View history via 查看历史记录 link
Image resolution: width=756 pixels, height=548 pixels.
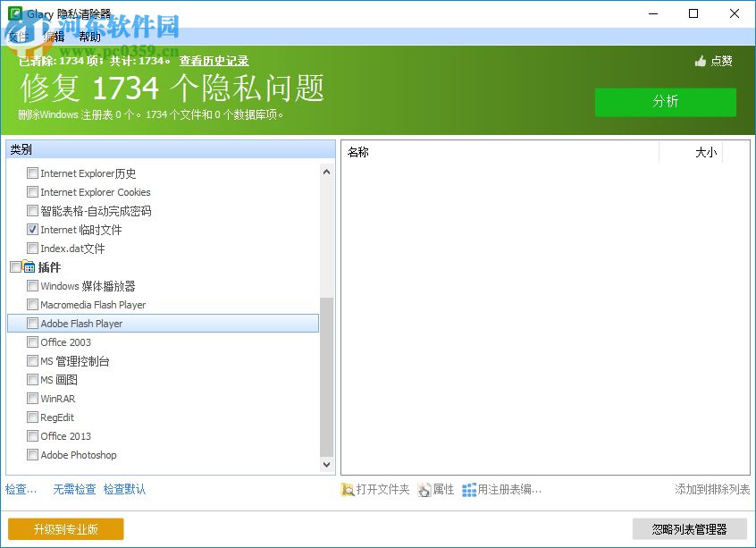pyautogui.click(x=212, y=61)
